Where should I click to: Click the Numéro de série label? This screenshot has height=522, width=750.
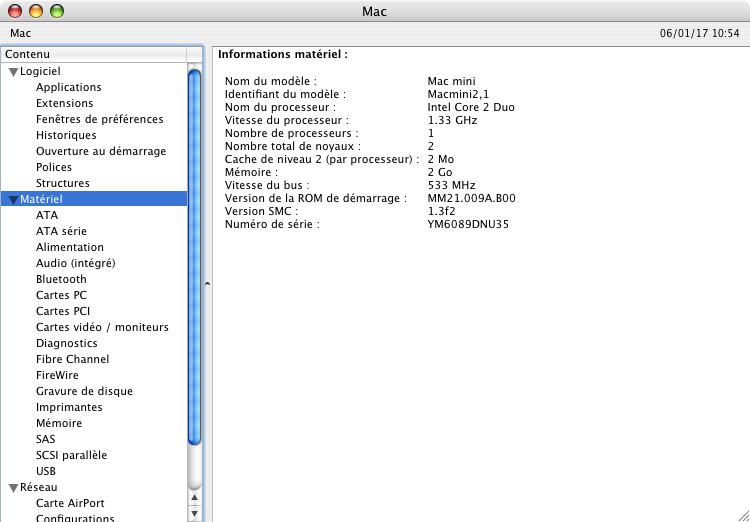pyautogui.click(x=272, y=224)
